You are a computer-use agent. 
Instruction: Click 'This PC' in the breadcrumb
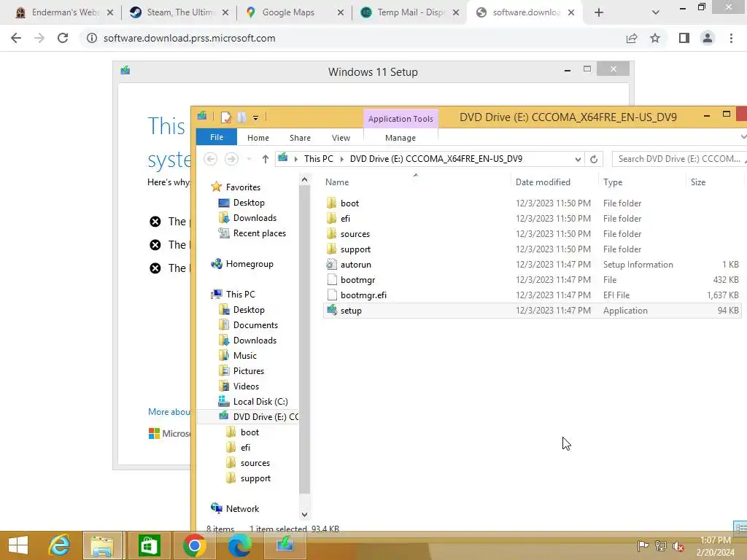coord(318,158)
